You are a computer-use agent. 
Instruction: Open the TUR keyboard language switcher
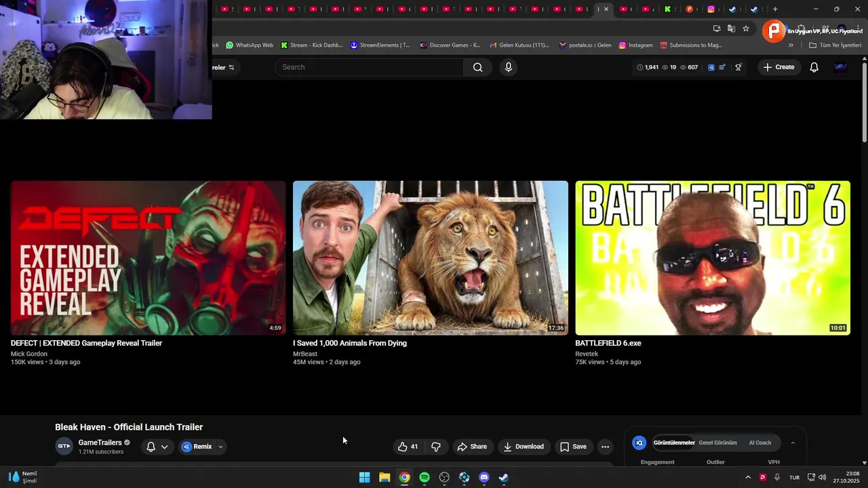tap(794, 477)
